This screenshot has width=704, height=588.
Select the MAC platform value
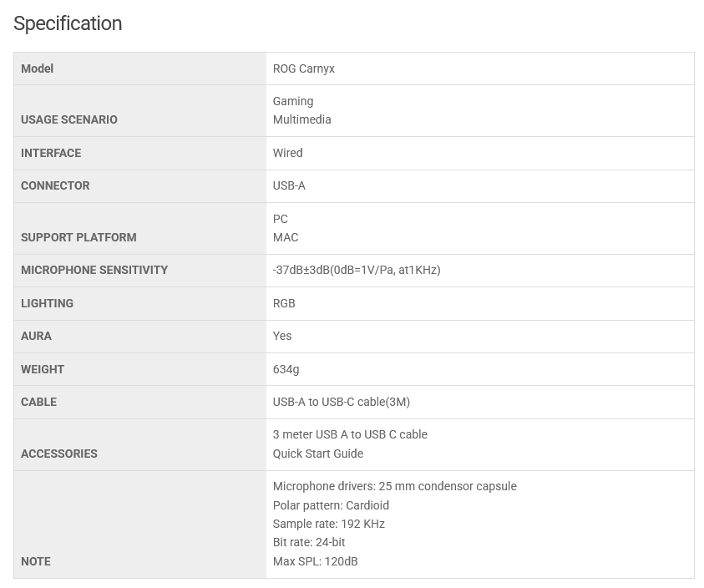click(x=286, y=237)
